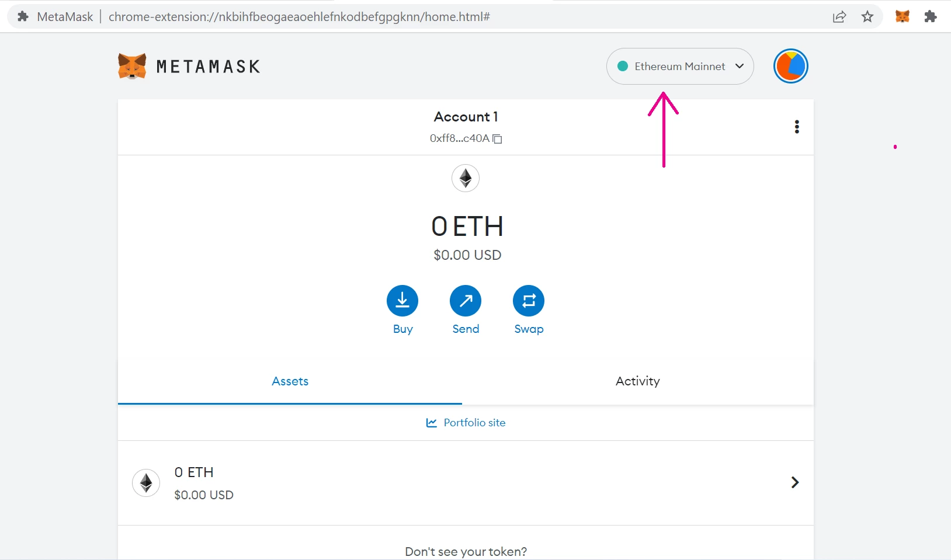This screenshot has width=951, height=560.
Task: Open the account options three-dot menu
Action: [797, 127]
